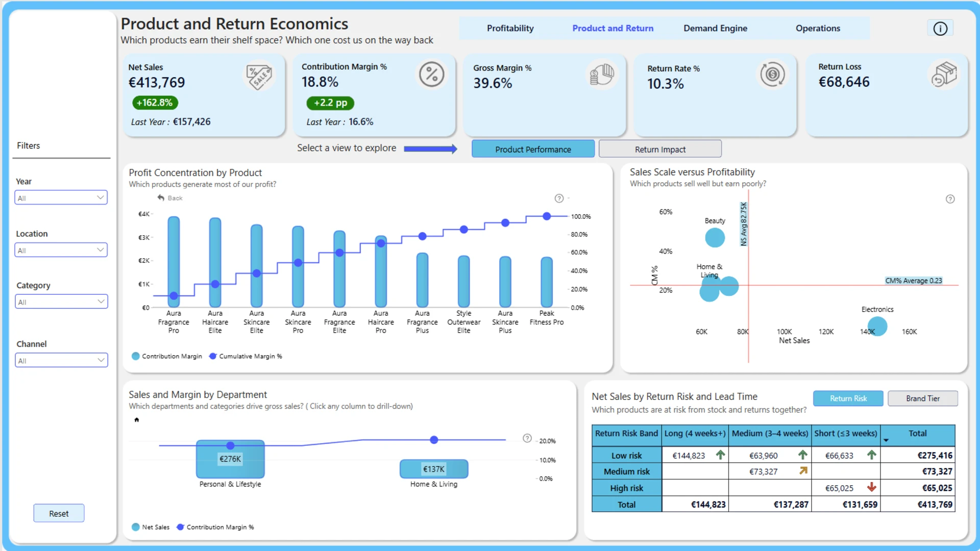Go to the Product and Return tab

(612, 28)
